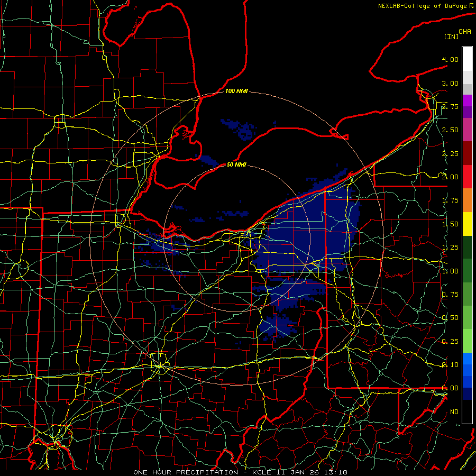
Task: Click the 2.25 legend value
Action: 450,153
